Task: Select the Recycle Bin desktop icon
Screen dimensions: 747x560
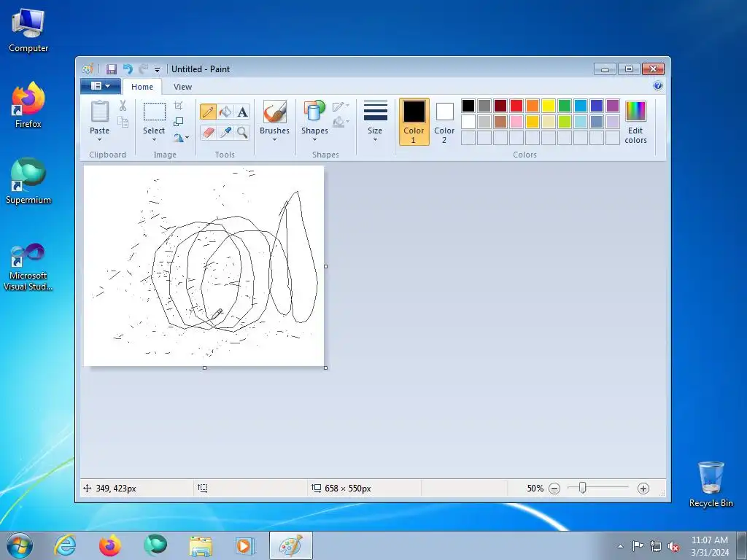Action: [x=711, y=484]
